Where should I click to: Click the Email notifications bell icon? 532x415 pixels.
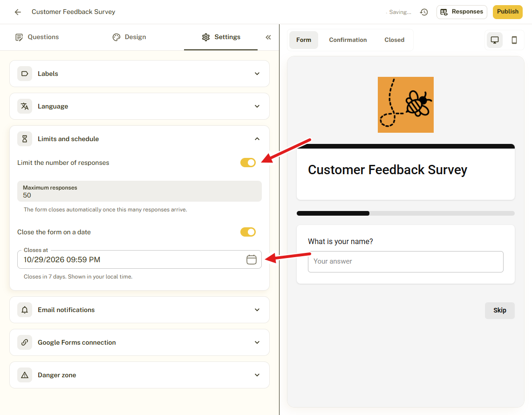tap(25, 310)
